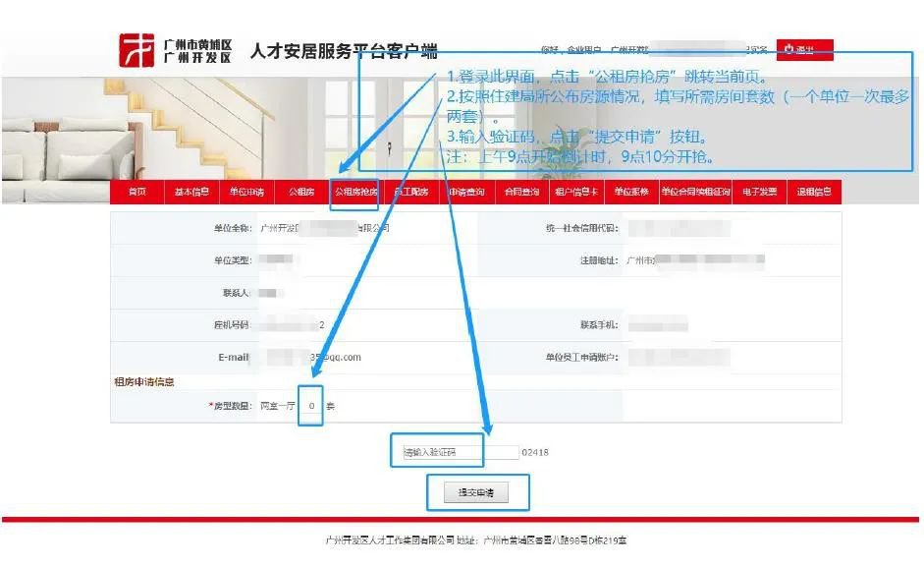Go to the 公租房 menu tab

pos(301,192)
